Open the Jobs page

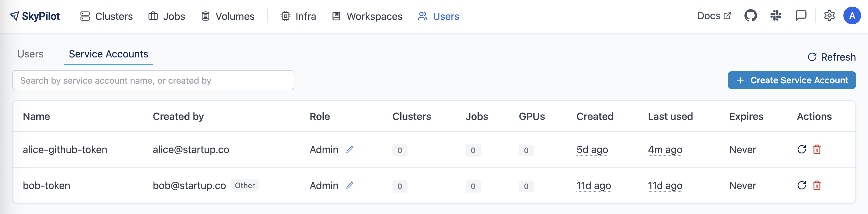point(167,16)
